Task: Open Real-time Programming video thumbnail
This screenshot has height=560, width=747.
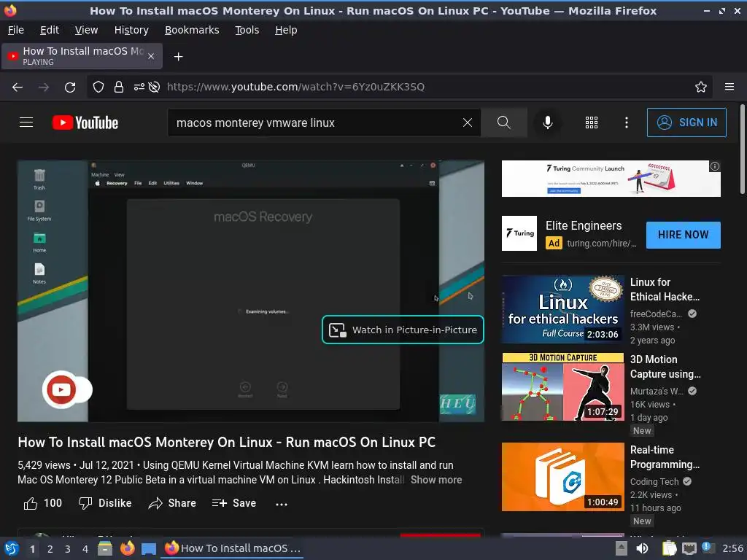Action: point(562,477)
